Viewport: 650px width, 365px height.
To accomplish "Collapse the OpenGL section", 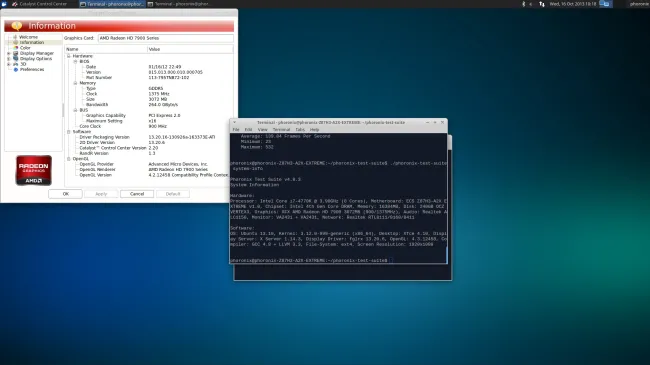I will (x=69, y=158).
